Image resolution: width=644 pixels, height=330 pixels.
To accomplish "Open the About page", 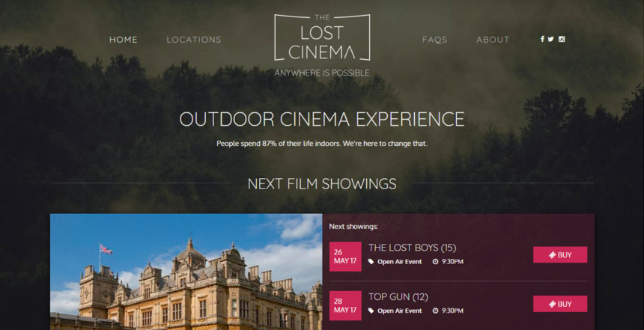I will pyautogui.click(x=493, y=40).
